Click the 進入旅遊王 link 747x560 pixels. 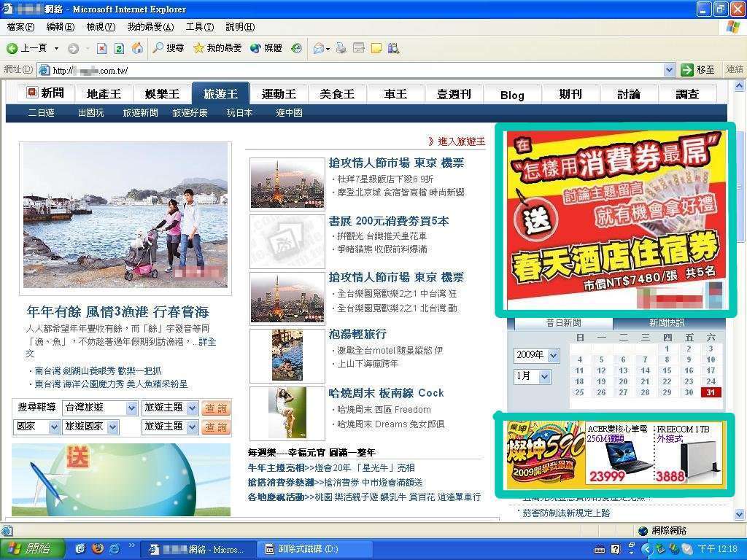[x=457, y=141]
